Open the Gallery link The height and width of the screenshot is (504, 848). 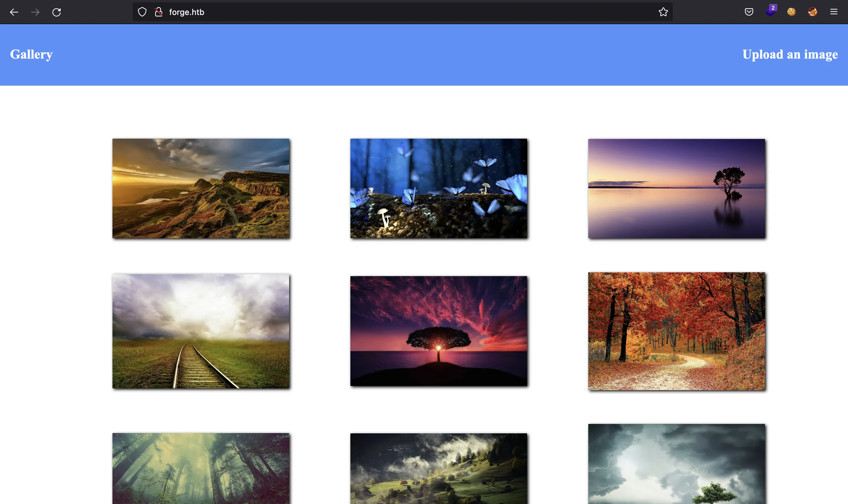click(x=31, y=54)
